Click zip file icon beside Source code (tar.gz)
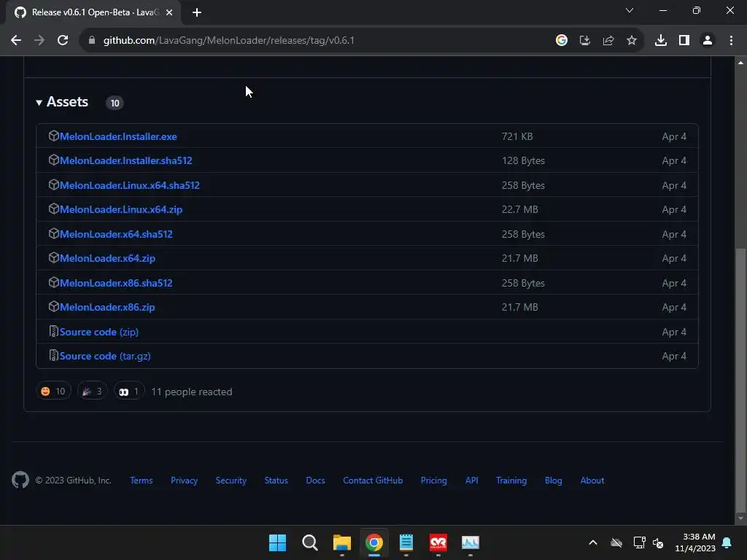 pyautogui.click(x=54, y=355)
